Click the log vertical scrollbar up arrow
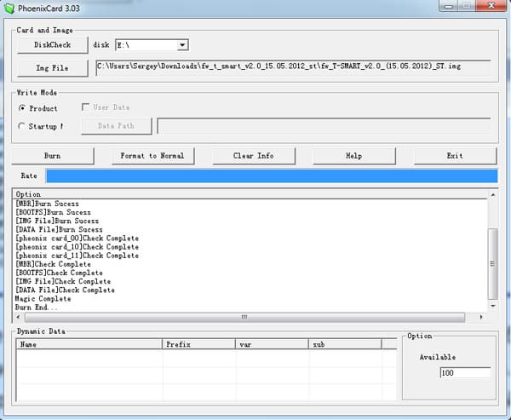 click(x=493, y=195)
